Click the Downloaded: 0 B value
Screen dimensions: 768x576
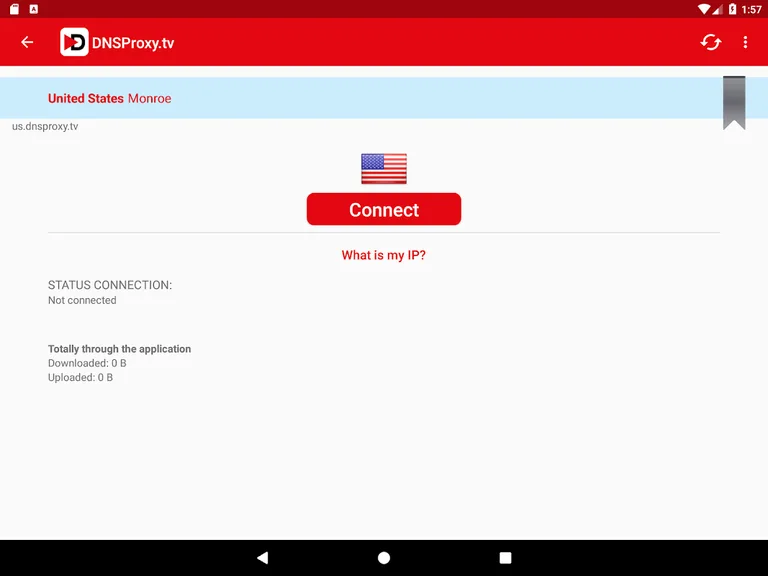pyautogui.click(x=87, y=363)
